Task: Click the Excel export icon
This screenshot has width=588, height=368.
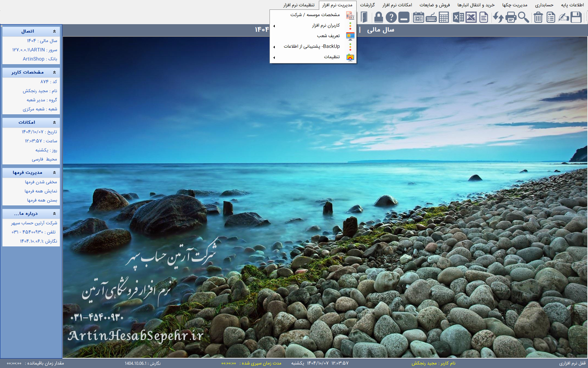Action: (458, 17)
